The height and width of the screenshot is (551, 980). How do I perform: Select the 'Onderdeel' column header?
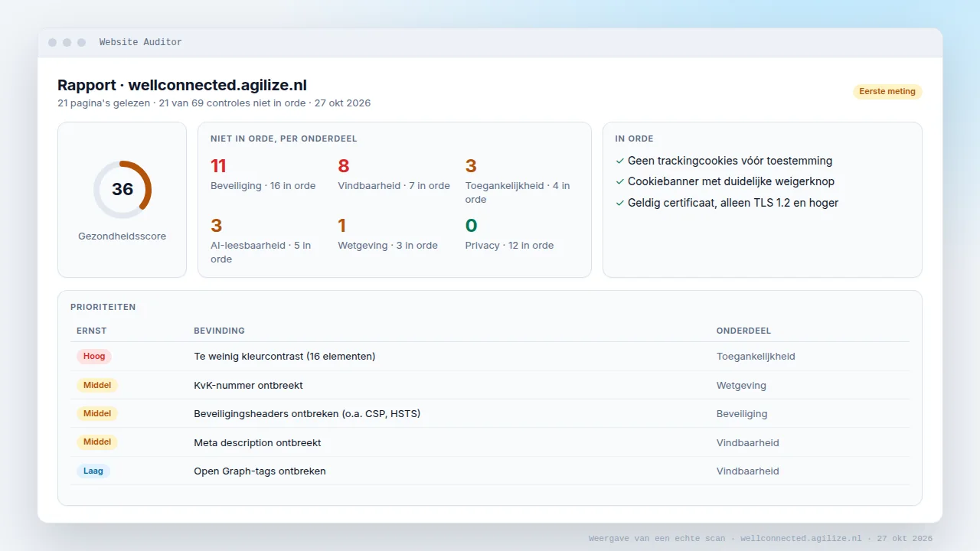tap(743, 331)
